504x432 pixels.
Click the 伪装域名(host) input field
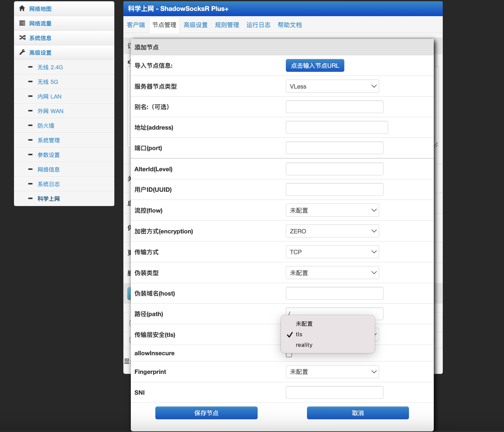[x=335, y=293]
